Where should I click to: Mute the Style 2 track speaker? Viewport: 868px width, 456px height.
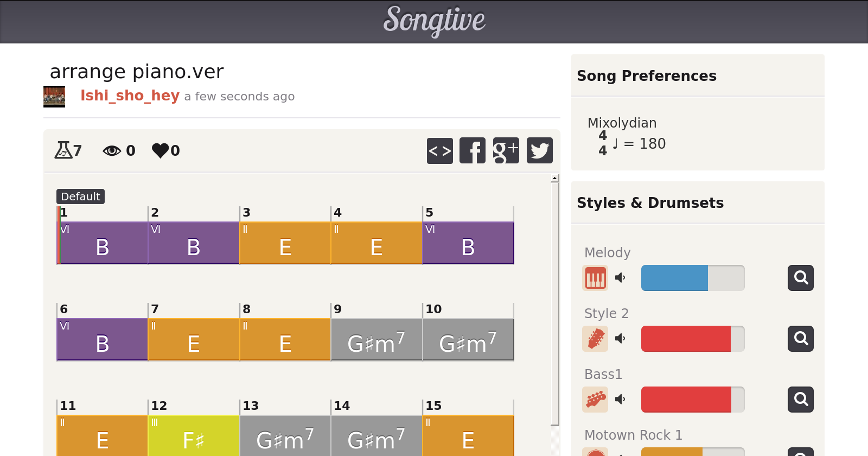click(621, 339)
